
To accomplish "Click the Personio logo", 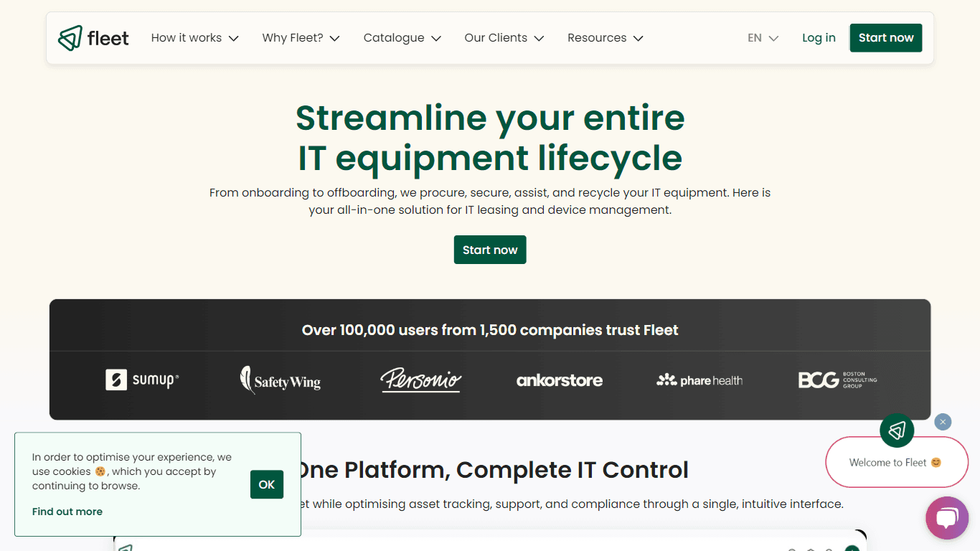I will (420, 380).
